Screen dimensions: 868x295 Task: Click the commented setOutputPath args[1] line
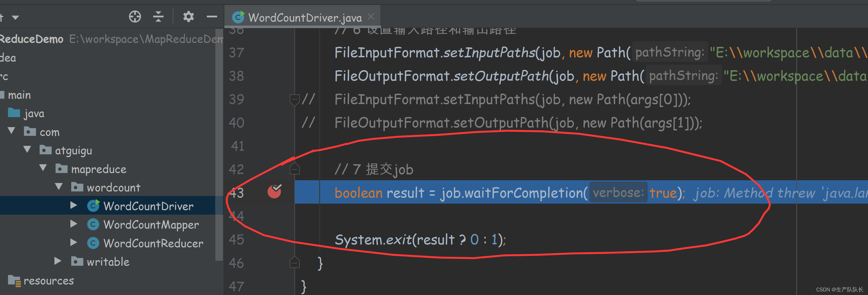pos(518,123)
